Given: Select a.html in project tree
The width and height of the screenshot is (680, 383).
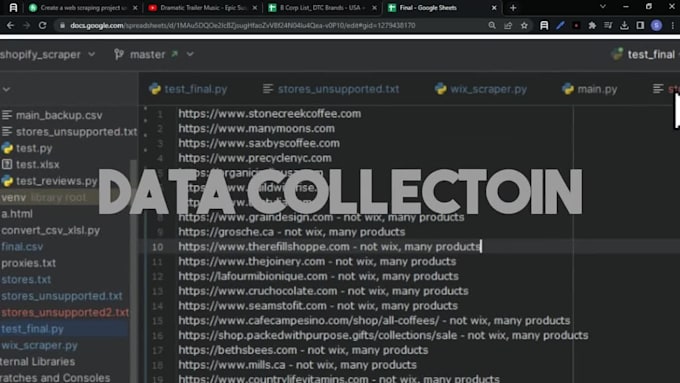Looking at the screenshot, I should pyautogui.click(x=16, y=214).
